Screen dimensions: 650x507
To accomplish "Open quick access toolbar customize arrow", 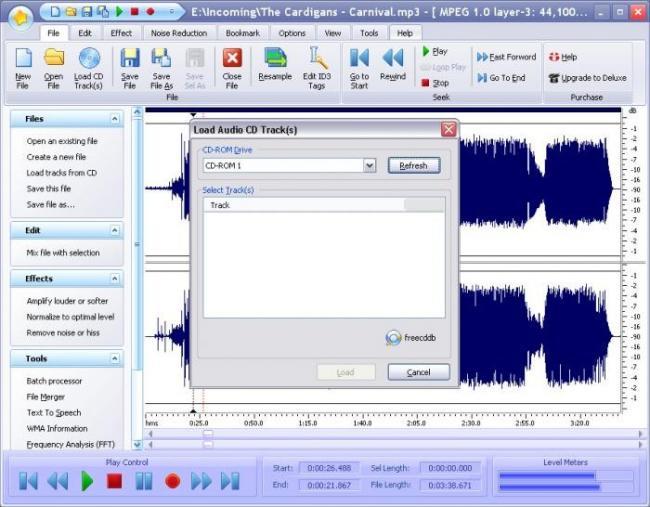I will pos(171,12).
